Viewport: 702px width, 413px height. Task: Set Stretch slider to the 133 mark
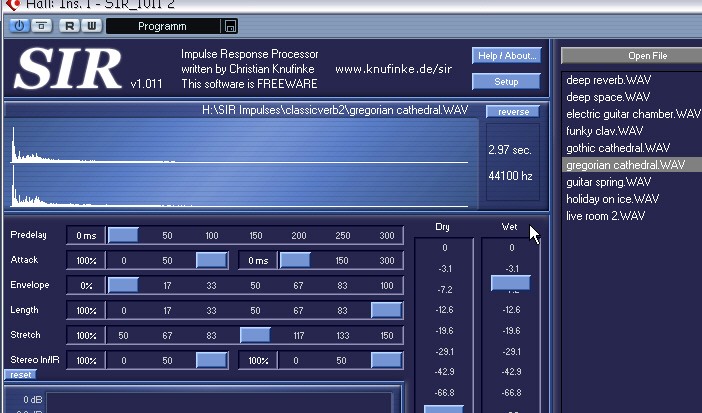(x=342, y=336)
